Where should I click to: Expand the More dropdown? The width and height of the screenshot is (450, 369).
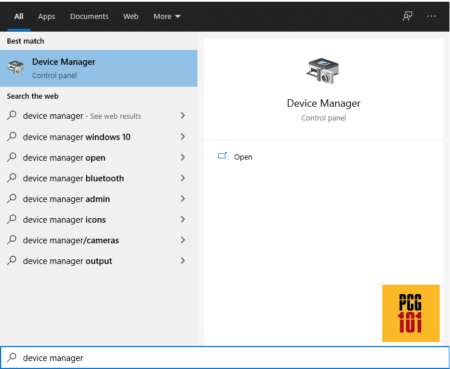[x=167, y=16]
